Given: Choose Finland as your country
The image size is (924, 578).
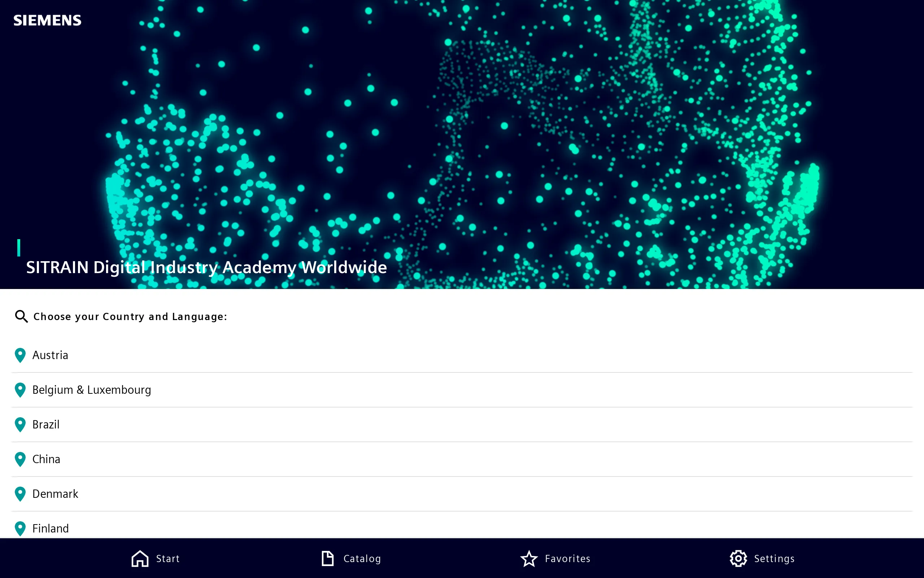Looking at the screenshot, I should (x=462, y=526).
